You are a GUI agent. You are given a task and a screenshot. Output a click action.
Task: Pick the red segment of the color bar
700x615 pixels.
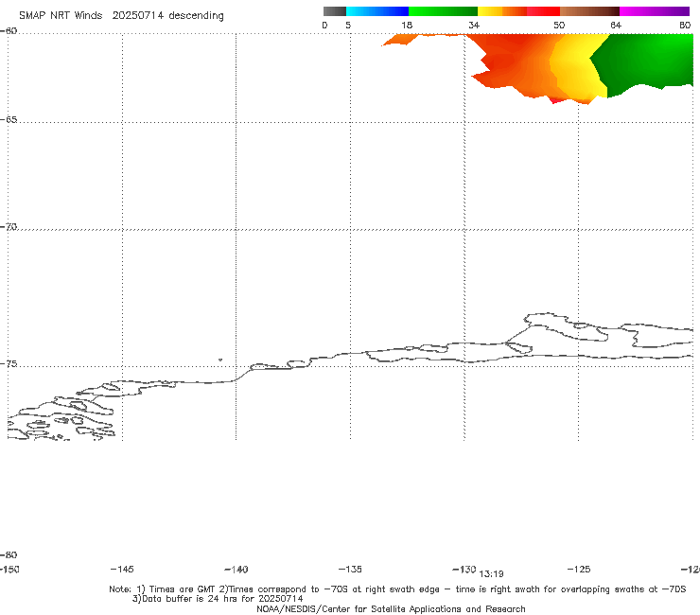[x=543, y=11]
